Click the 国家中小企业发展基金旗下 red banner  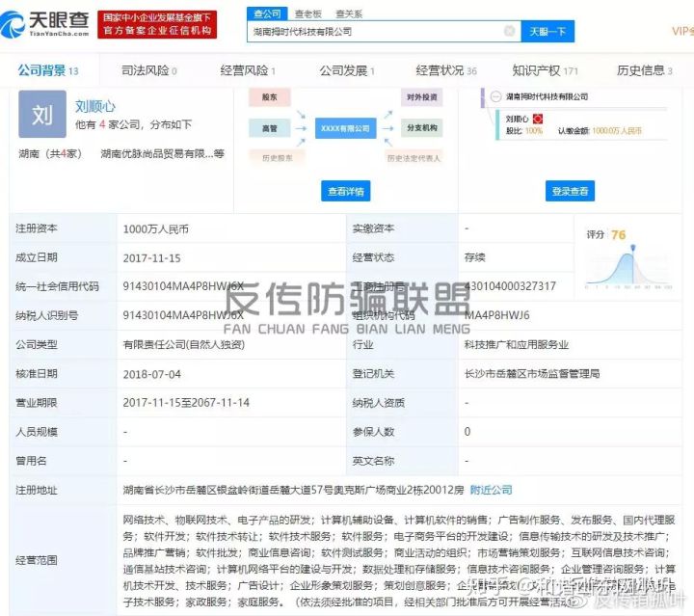pyautogui.click(x=157, y=24)
